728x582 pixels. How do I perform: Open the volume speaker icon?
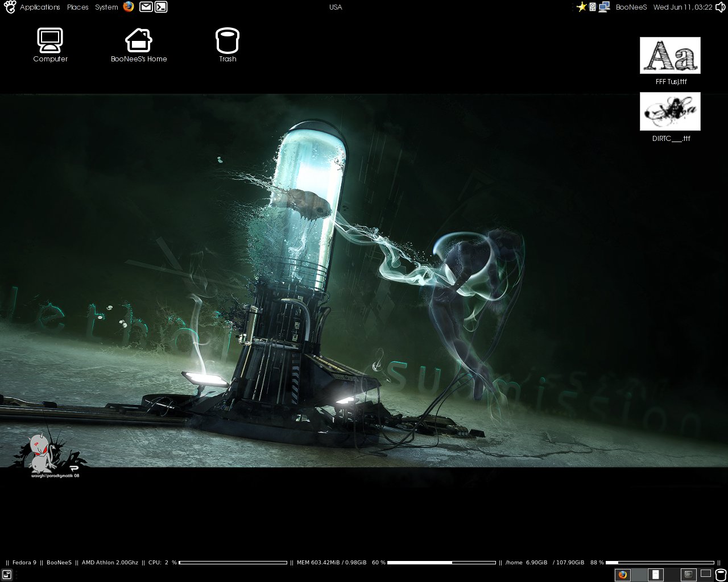pos(721,7)
